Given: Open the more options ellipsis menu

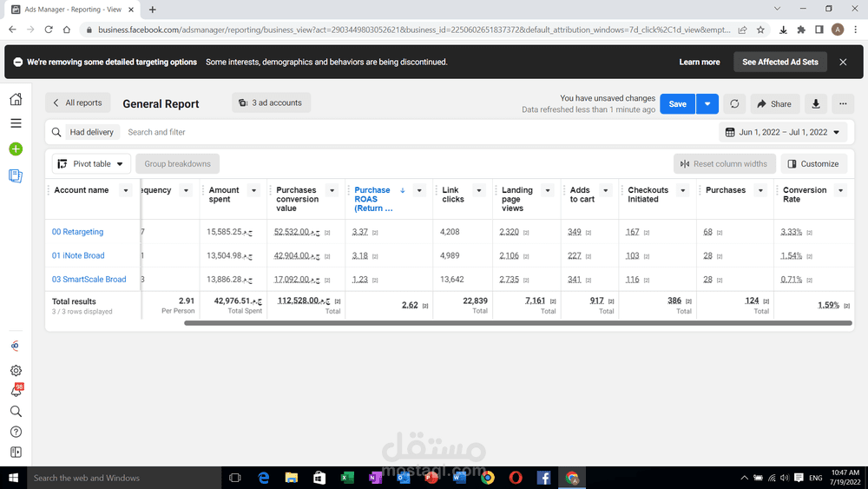Looking at the screenshot, I should coord(843,104).
